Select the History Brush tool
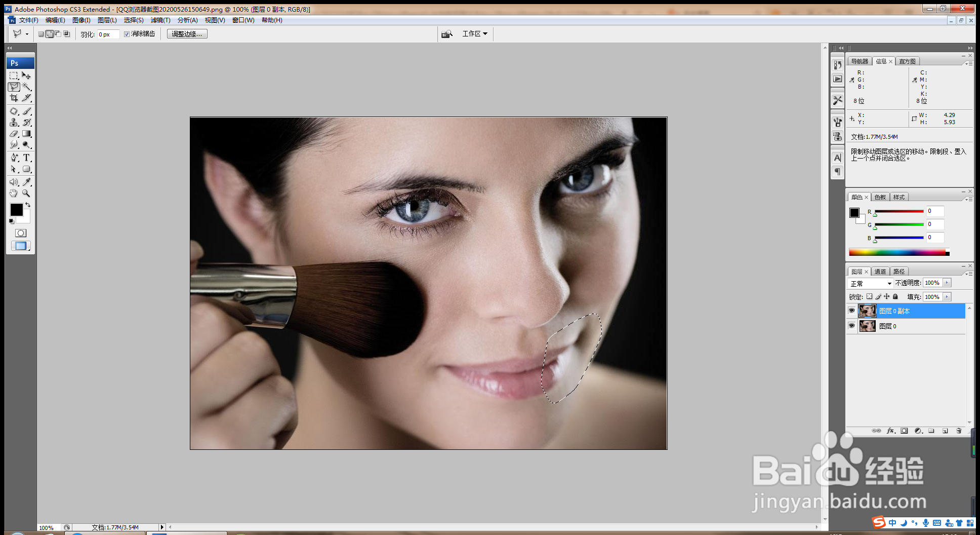The height and width of the screenshot is (535, 980). 27,122
